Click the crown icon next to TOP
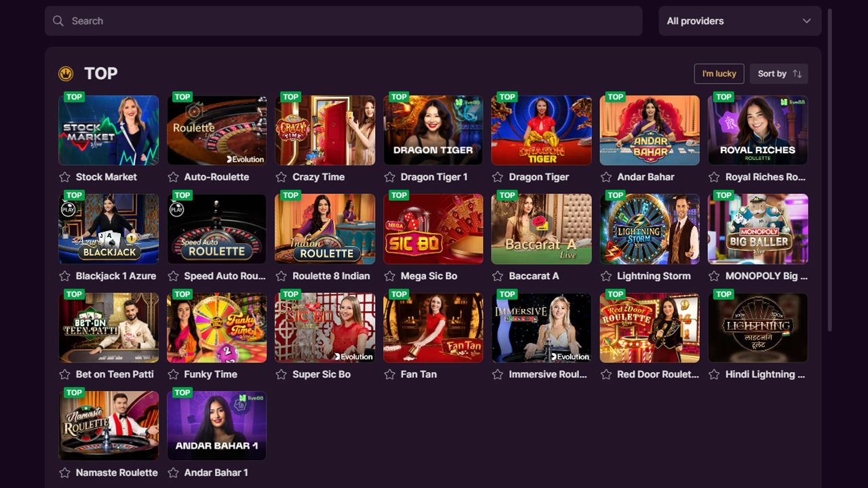Viewport: 868px width, 488px height. (66, 73)
